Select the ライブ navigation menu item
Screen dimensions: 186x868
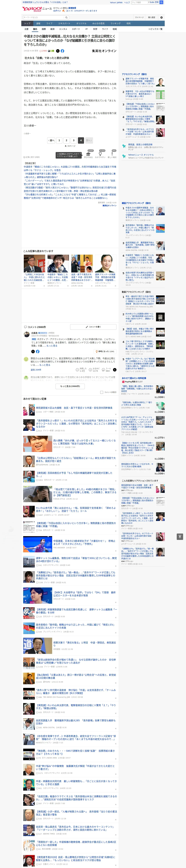click(49, 23)
